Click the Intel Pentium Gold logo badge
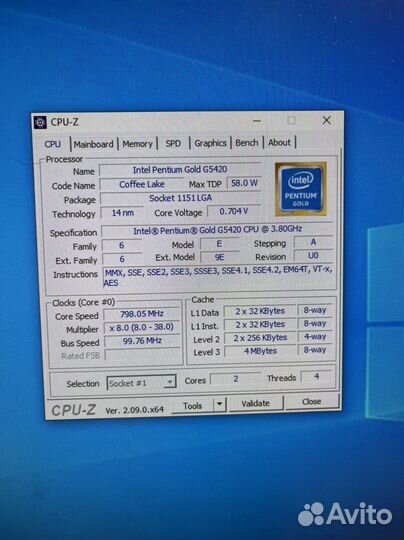Viewport: 404px width, 540px height. [x=301, y=189]
